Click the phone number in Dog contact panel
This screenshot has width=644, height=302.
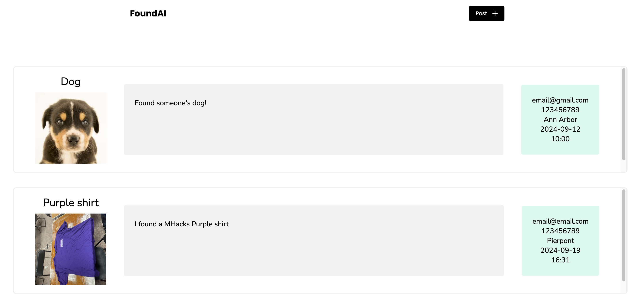click(560, 110)
